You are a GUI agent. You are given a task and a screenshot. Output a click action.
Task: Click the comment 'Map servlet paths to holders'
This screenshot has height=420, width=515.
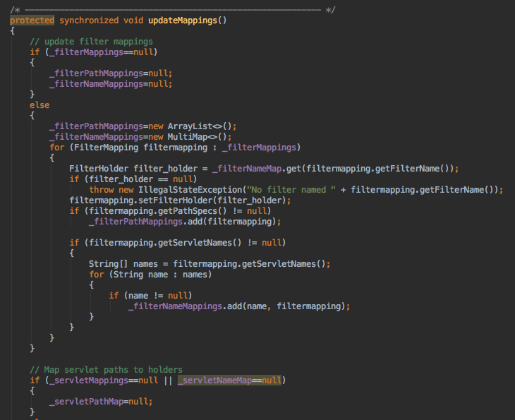pyautogui.click(x=106, y=369)
